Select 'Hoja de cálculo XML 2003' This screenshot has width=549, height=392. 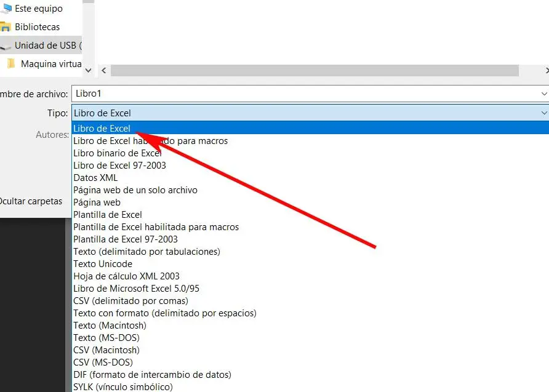point(126,276)
